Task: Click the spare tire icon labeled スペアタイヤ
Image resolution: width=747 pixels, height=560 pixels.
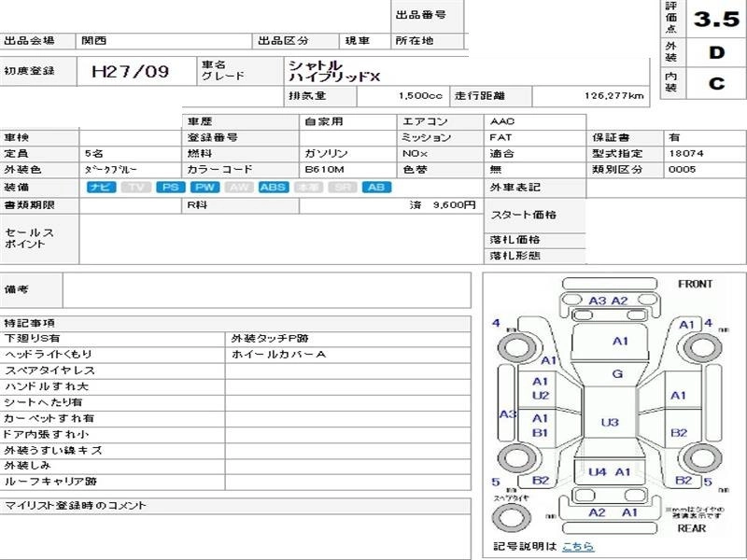Action: 511,517
